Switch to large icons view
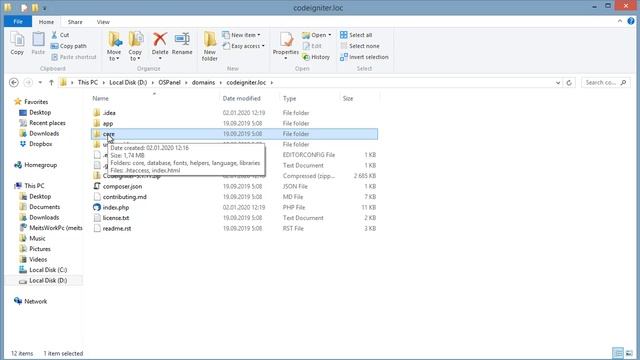Screen dimensions: 640x360 (x=629, y=353)
